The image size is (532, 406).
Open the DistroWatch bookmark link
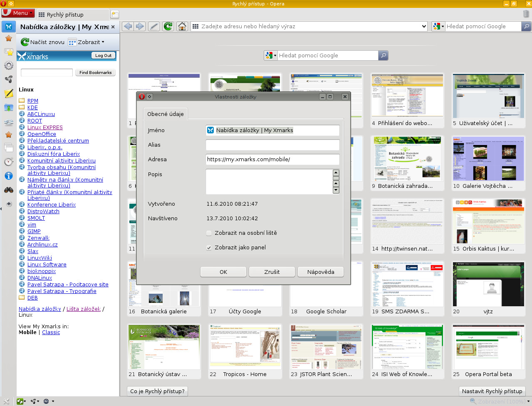click(43, 212)
